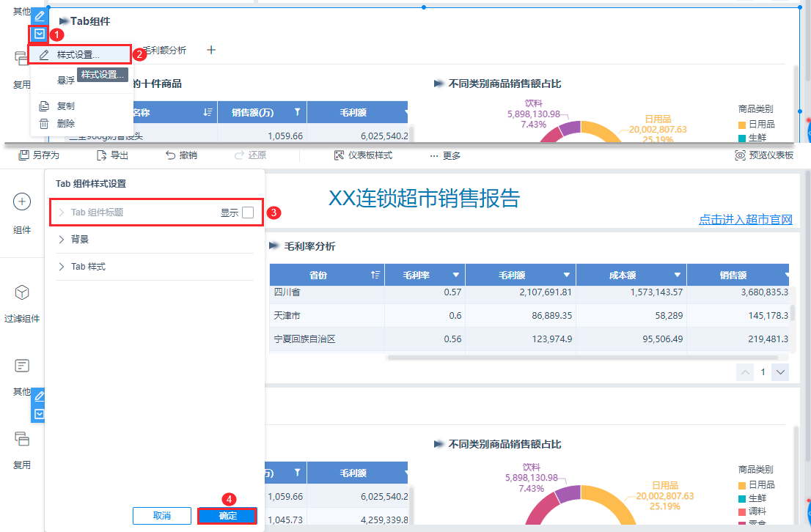The image size is (811, 532).
Task: Click 日用品 legend swatch in upper chart
Action: [741, 125]
